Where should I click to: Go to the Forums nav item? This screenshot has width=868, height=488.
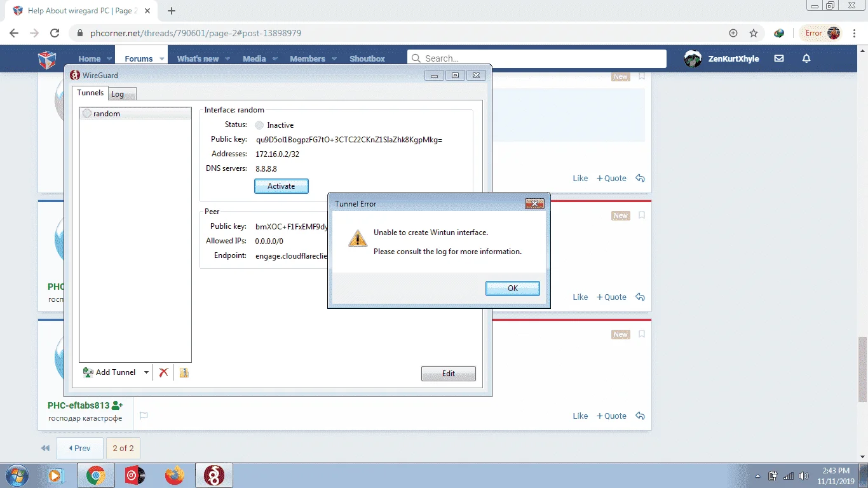[x=139, y=58]
